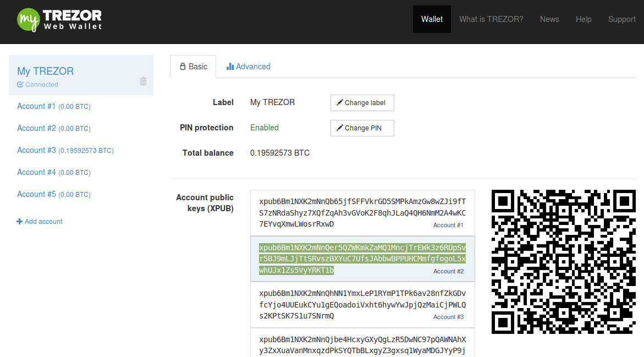Click the Connected status text
Image resolution: width=644 pixels, height=357 pixels.
(41, 85)
